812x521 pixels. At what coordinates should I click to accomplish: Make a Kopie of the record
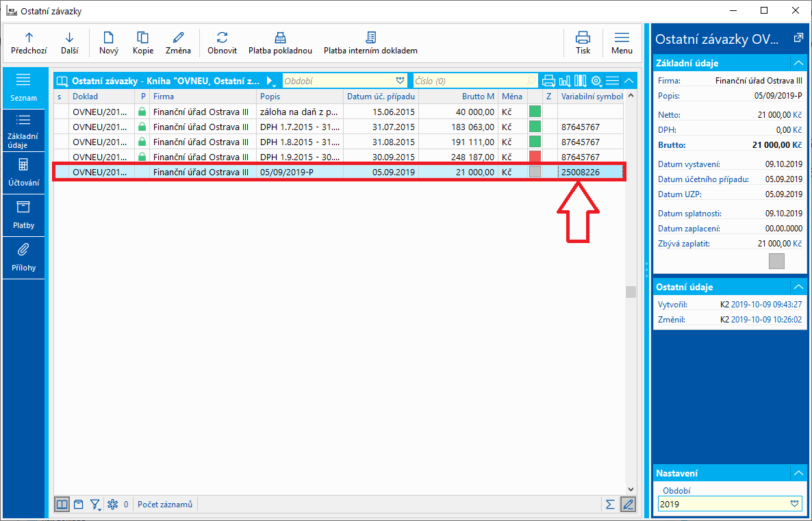143,43
